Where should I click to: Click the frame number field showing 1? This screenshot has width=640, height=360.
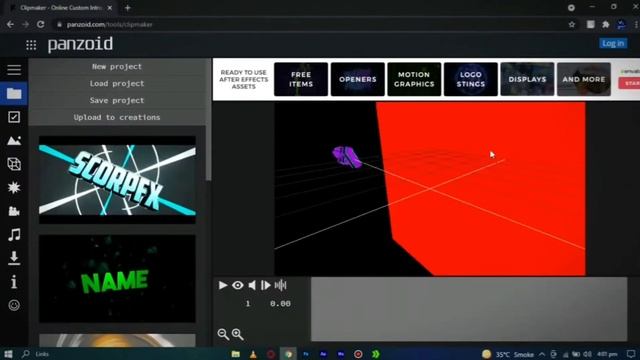point(248,304)
